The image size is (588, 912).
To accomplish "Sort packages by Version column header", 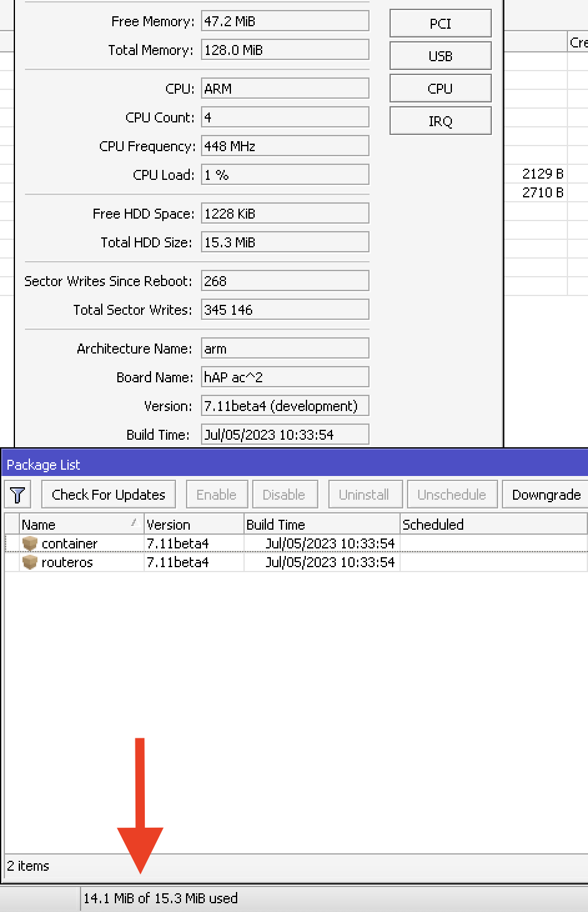I will point(194,524).
